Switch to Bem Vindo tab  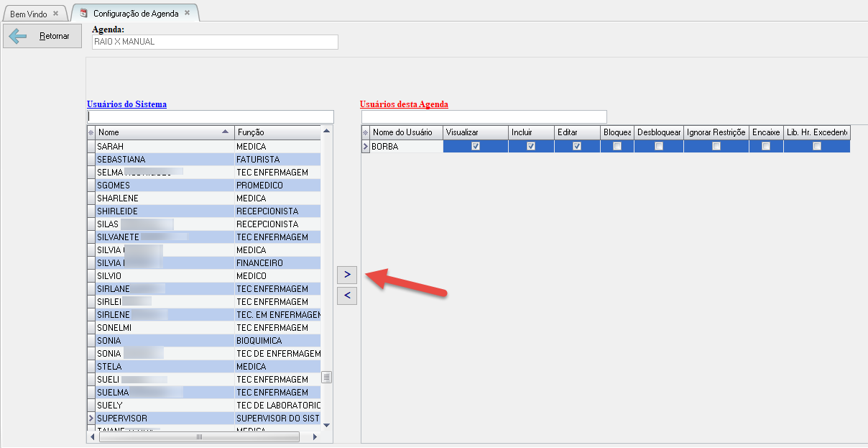point(29,14)
